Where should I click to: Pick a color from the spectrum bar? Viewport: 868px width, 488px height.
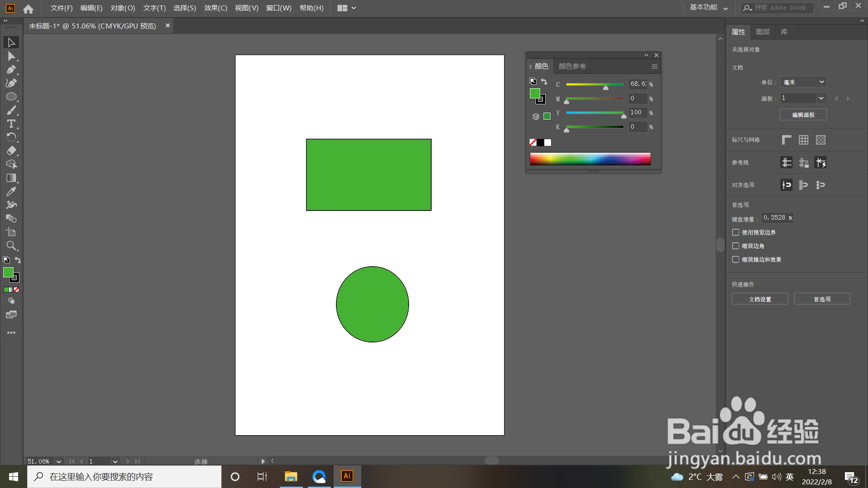click(590, 159)
